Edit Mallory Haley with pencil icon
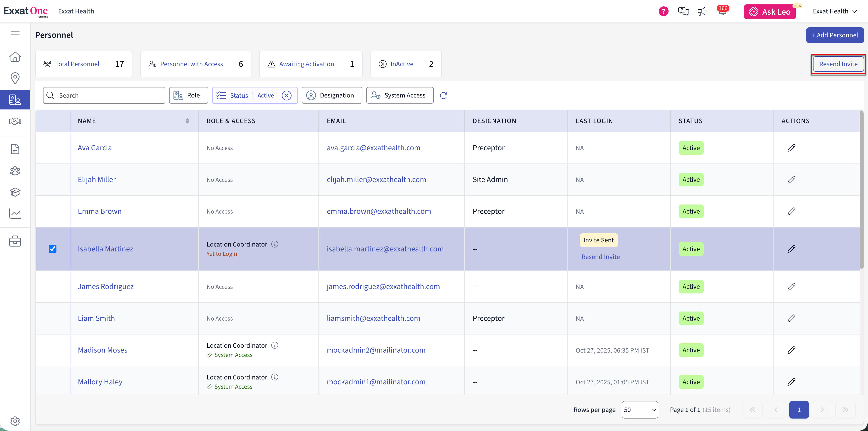This screenshot has width=868, height=431. point(792,382)
